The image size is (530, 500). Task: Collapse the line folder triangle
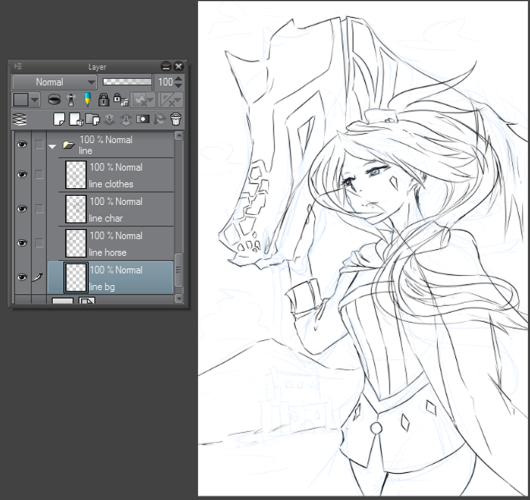(52, 147)
